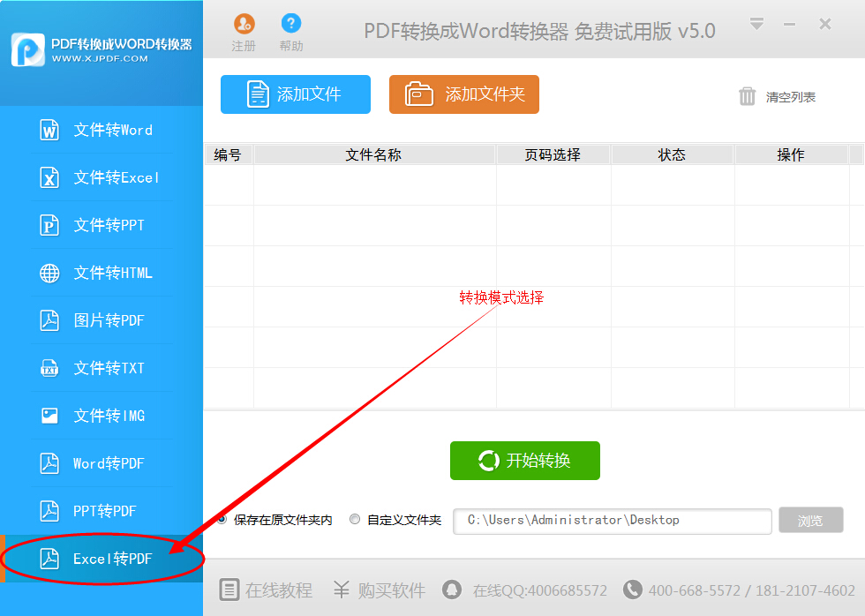Open the 帮助 help icon
Viewport: 865px width, 616px height.
click(x=291, y=23)
